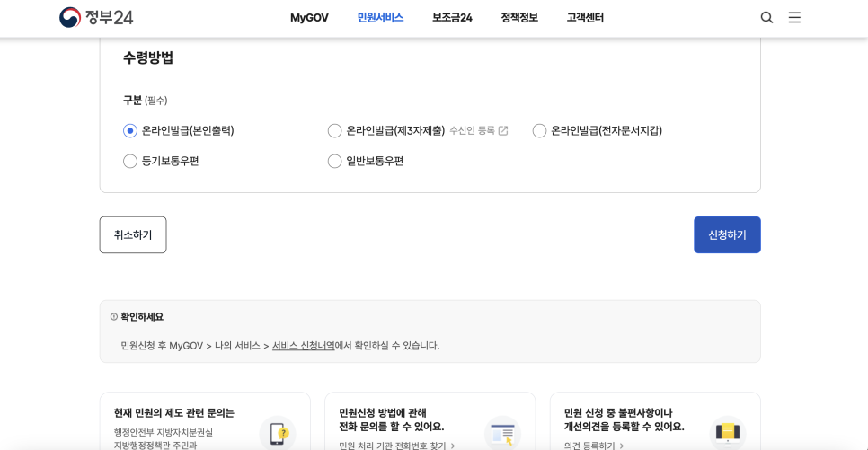Screen dimensions: 868x450
Task: Click the 구분 (필수) field label
Action: tap(145, 101)
